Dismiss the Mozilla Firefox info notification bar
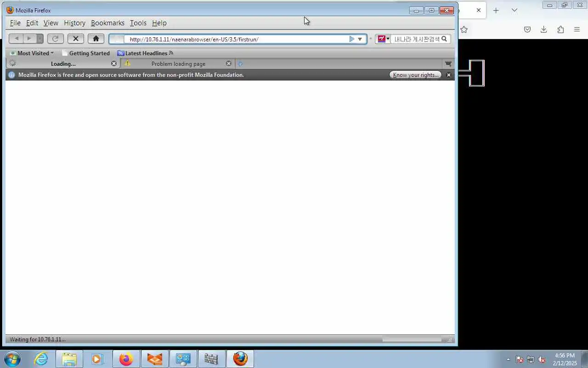Viewport: 588px width, 368px height. pyautogui.click(x=449, y=75)
